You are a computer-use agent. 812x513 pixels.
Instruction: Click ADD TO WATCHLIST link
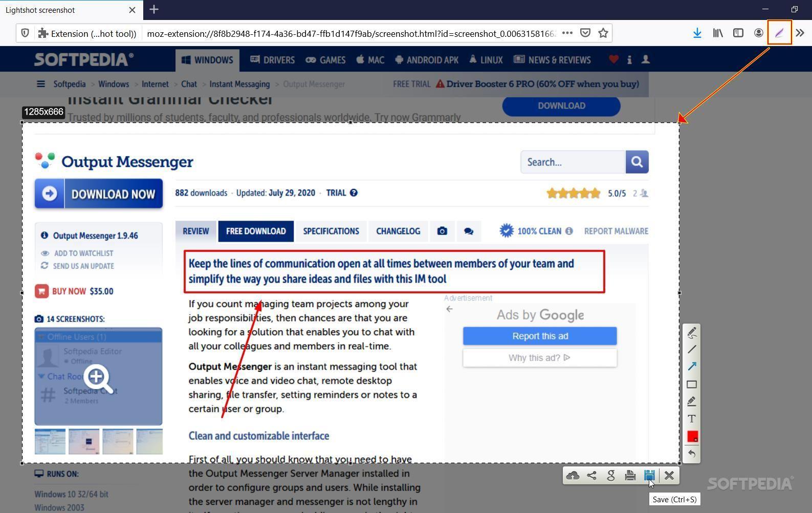pos(78,253)
